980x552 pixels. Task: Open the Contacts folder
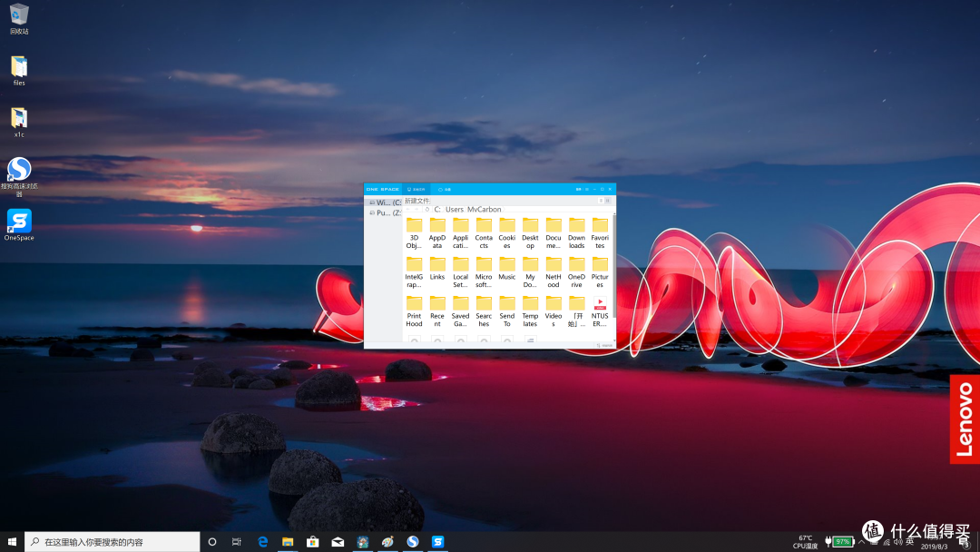pos(484,232)
